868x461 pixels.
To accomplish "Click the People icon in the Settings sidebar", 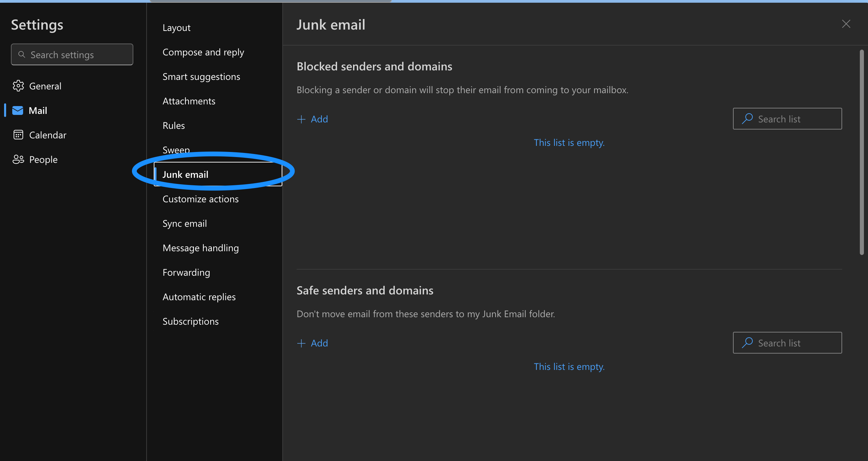I will (19, 159).
